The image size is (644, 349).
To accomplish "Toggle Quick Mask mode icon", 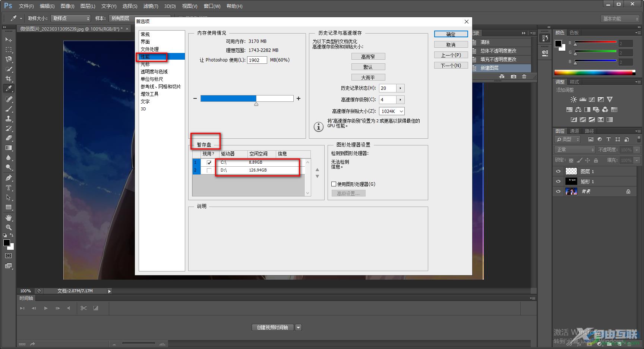I will click(8, 256).
